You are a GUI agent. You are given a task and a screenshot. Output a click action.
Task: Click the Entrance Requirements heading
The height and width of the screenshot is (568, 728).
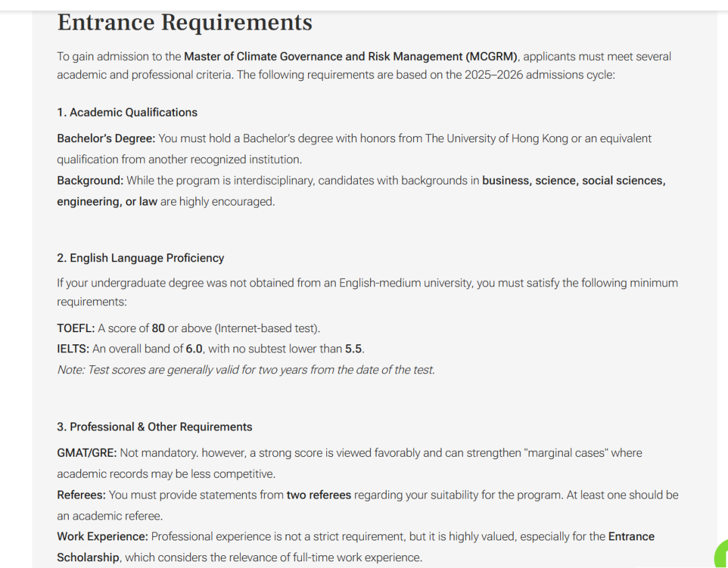(185, 22)
